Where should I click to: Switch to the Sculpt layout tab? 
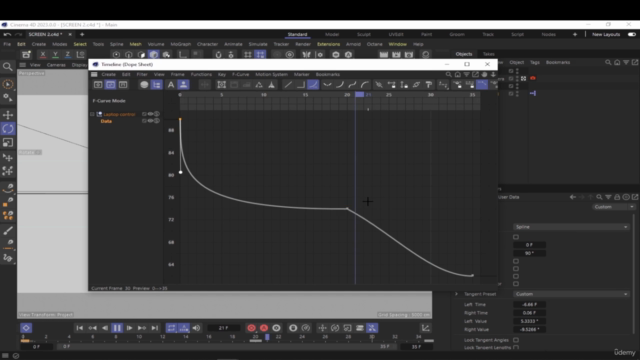point(364,34)
